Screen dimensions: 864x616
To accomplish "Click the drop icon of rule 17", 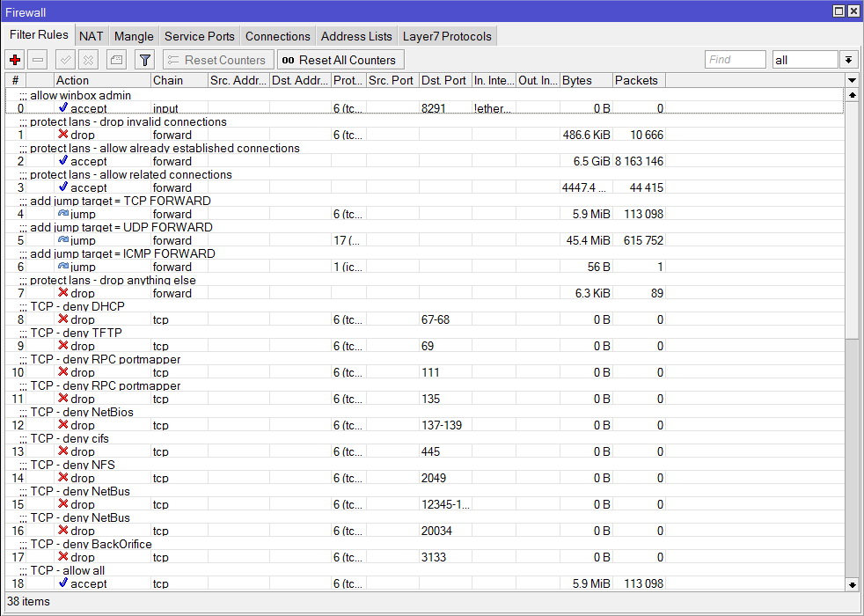I will pos(63,557).
